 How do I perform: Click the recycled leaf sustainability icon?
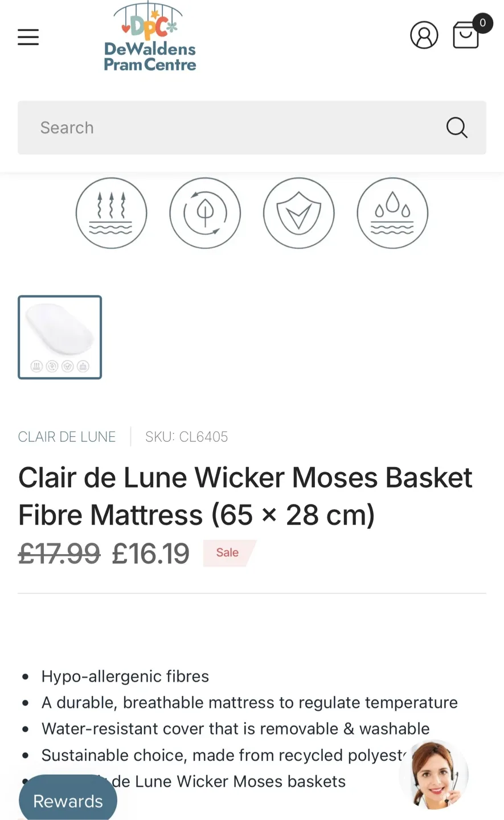coord(205,213)
